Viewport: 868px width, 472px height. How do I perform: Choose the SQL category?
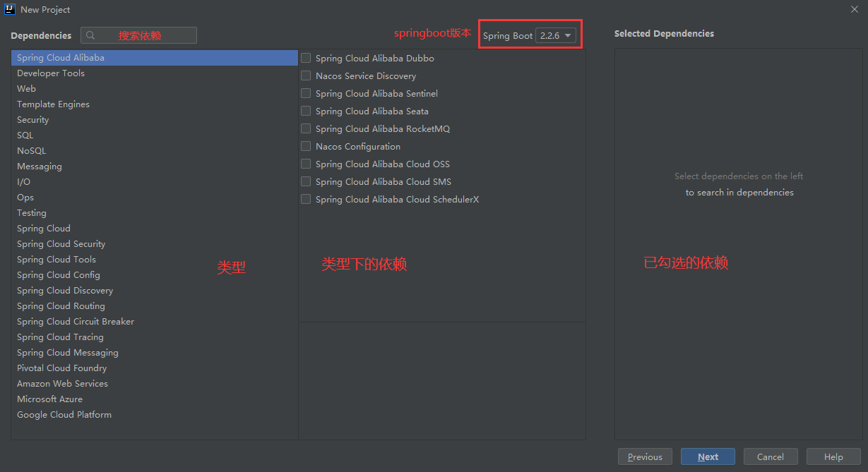tap(155, 135)
